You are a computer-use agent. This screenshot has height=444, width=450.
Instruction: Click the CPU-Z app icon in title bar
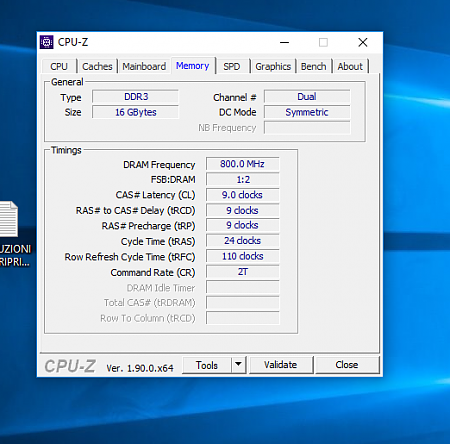(47, 42)
